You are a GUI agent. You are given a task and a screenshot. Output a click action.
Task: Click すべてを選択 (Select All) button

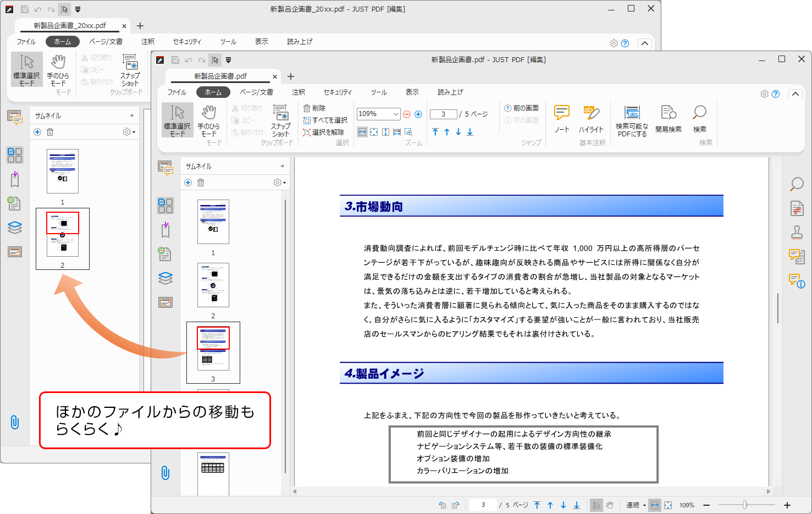[325, 120]
